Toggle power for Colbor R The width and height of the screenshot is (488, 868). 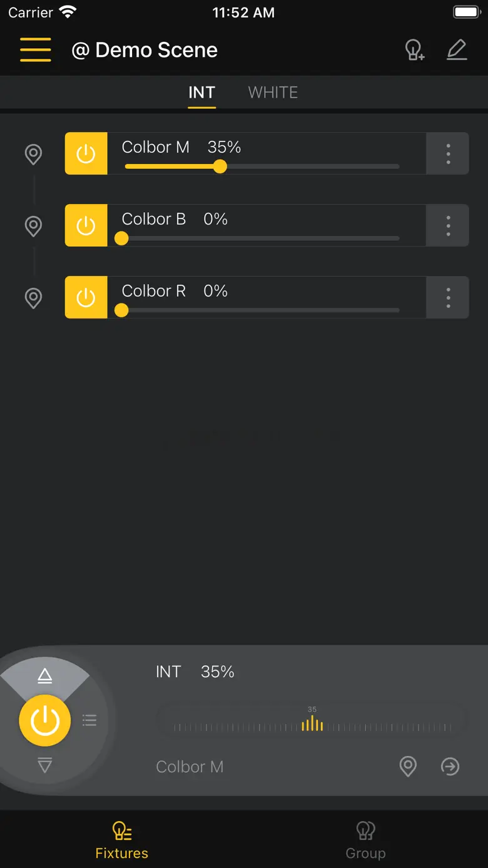pyautogui.click(x=86, y=298)
